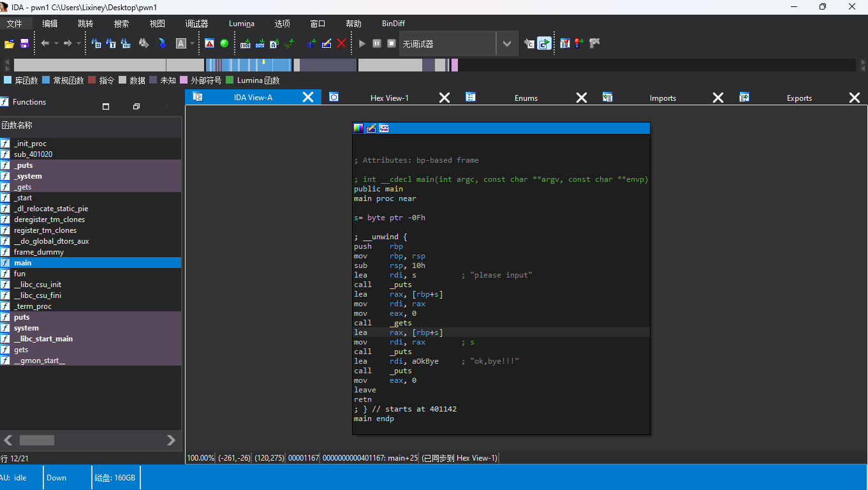Click the edit function pencil icon in node header
Viewport: 868px width, 490px height.
click(371, 128)
